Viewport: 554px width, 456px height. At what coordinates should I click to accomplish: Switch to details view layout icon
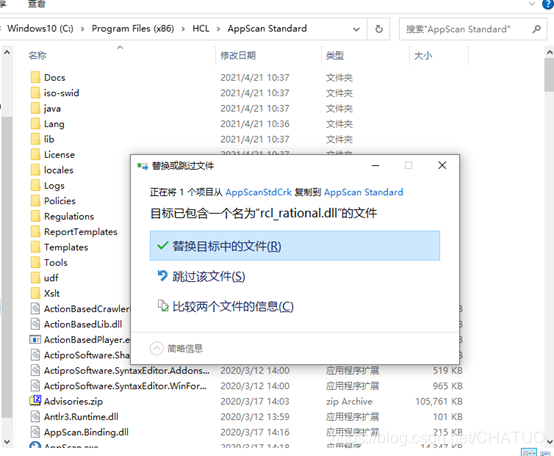[x=529, y=452]
